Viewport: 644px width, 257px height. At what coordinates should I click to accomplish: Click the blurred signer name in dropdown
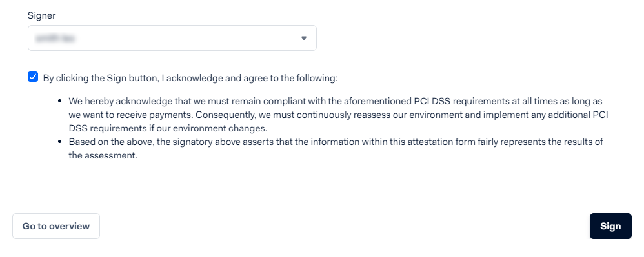[55, 38]
